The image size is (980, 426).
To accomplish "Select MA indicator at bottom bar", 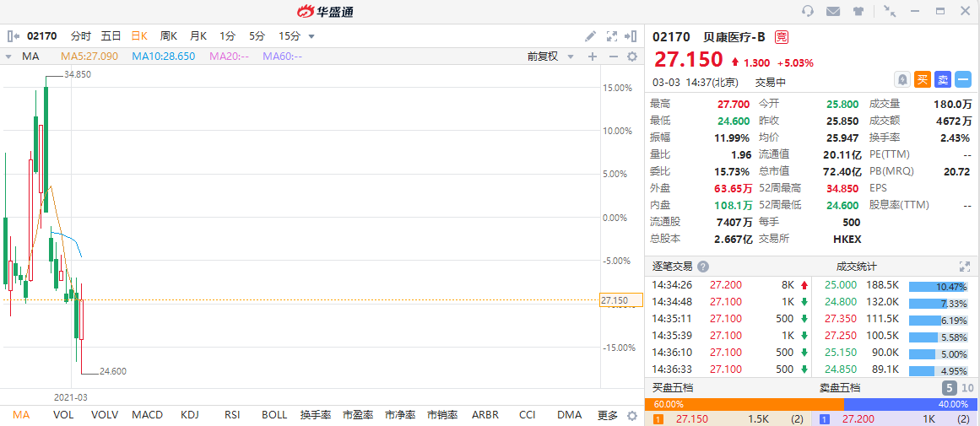I will [x=21, y=415].
